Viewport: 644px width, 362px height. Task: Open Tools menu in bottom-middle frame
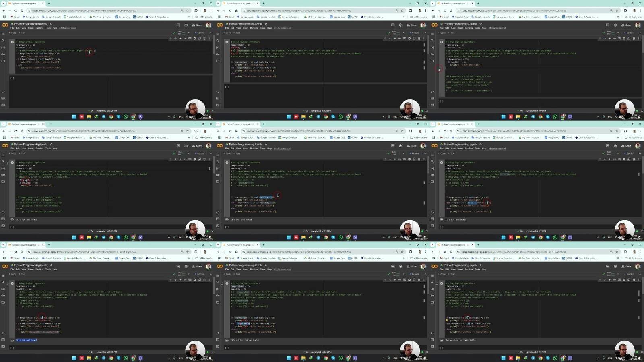tap(262, 269)
